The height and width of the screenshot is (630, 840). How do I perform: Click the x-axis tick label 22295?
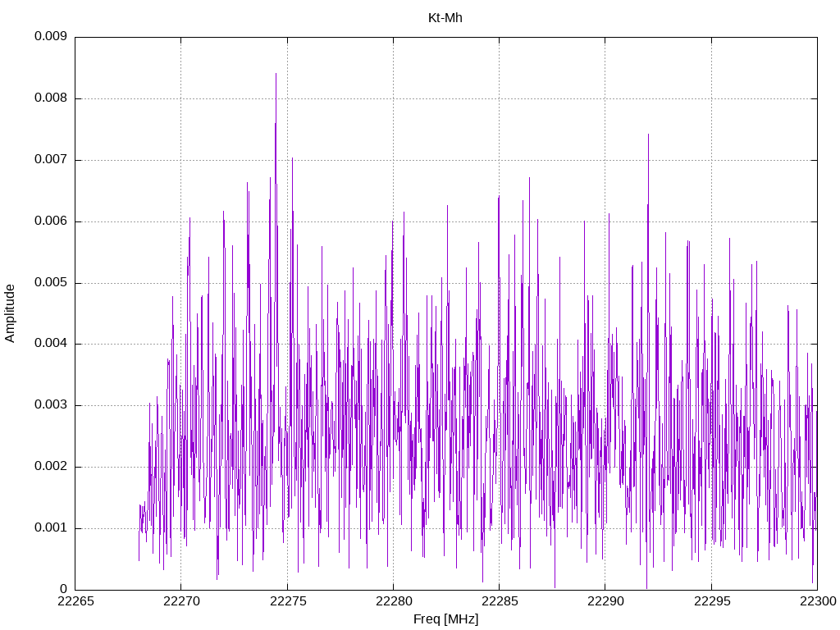click(712, 601)
